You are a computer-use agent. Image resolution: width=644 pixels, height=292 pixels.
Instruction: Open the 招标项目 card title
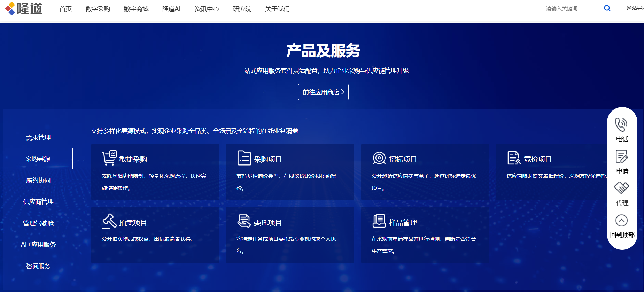click(403, 159)
